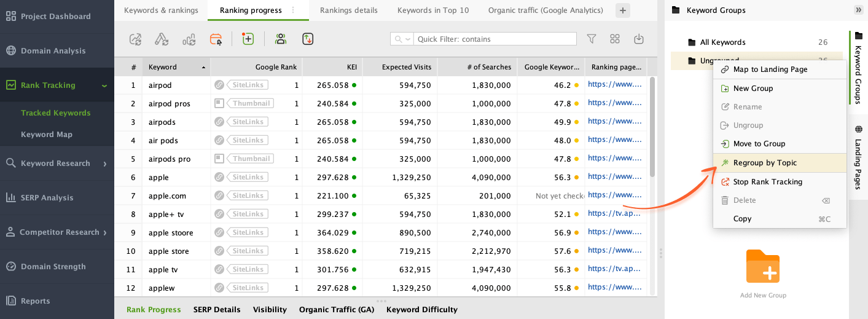Open Tracked Keywords in the sidebar

(56, 113)
